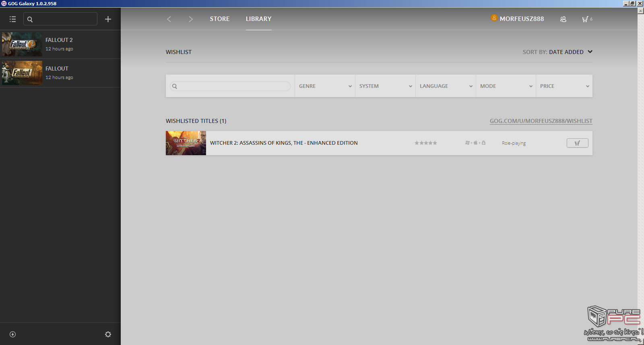Click the vertical scrollbar up arrow

point(641,10)
